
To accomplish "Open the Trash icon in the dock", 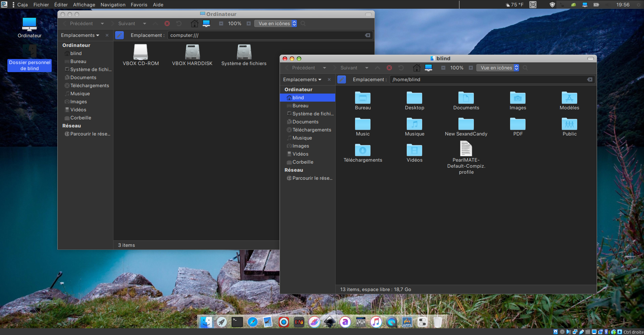I will point(438,322).
